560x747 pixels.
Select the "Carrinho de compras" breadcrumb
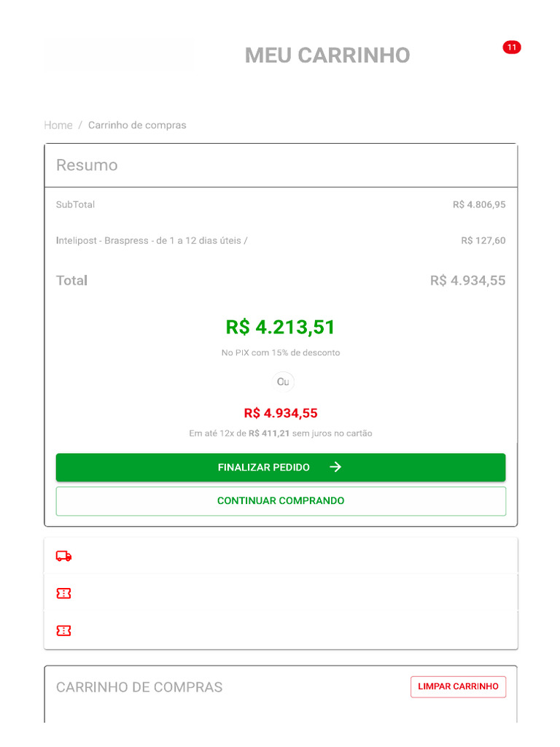(x=137, y=125)
